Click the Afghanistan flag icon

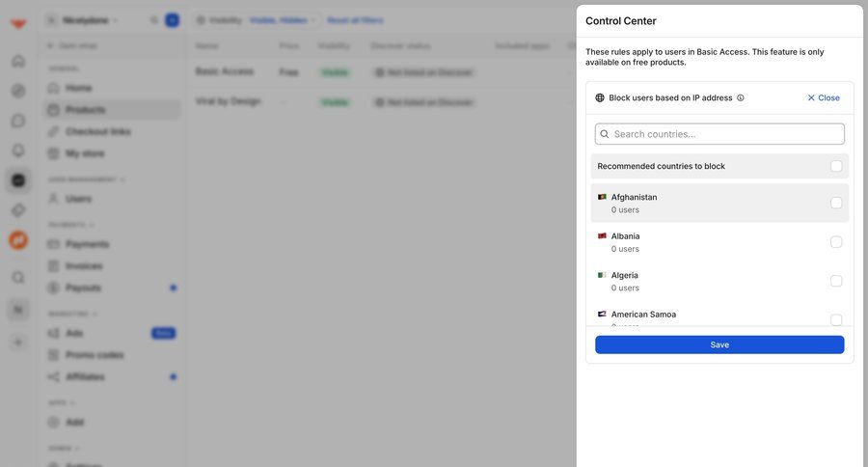pyautogui.click(x=602, y=197)
